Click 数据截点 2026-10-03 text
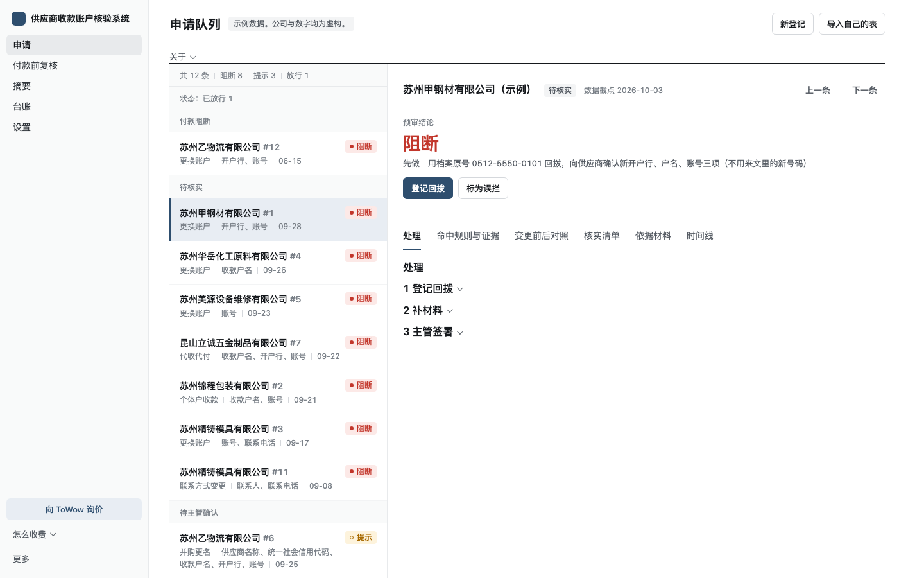Screen dimensions: 924x578 623,91
